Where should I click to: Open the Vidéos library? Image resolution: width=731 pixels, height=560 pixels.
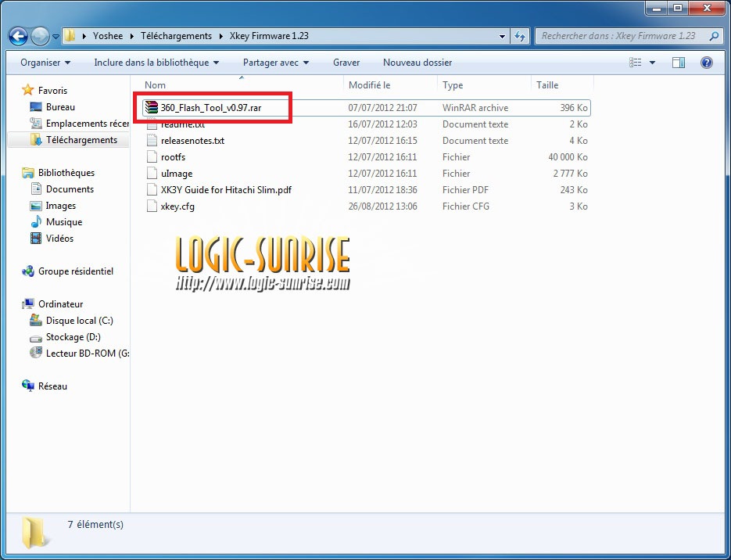59,239
